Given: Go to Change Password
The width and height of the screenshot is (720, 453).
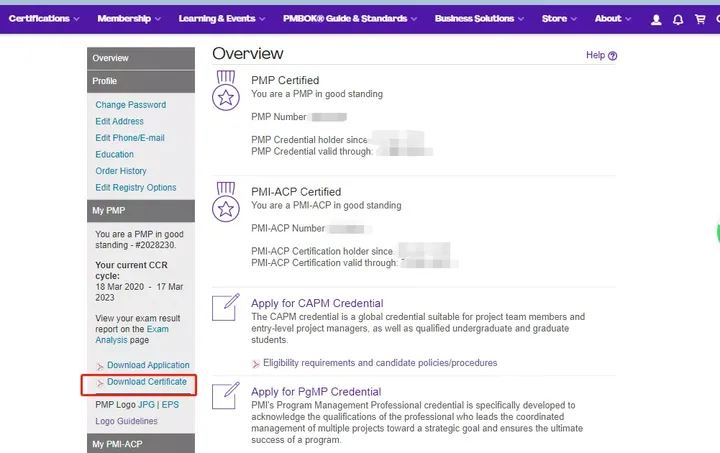Looking at the screenshot, I should (131, 105).
